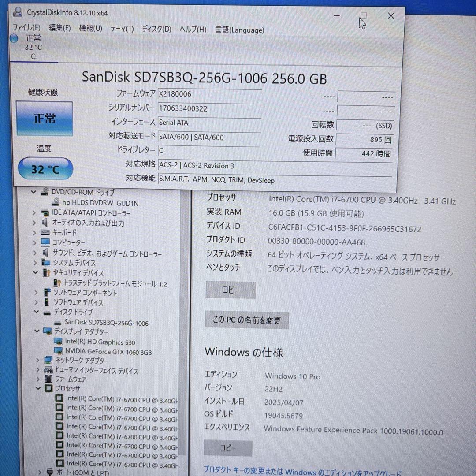Collapse the セキュリティ デバイス node
The width and height of the screenshot is (476, 476).
[36, 272]
